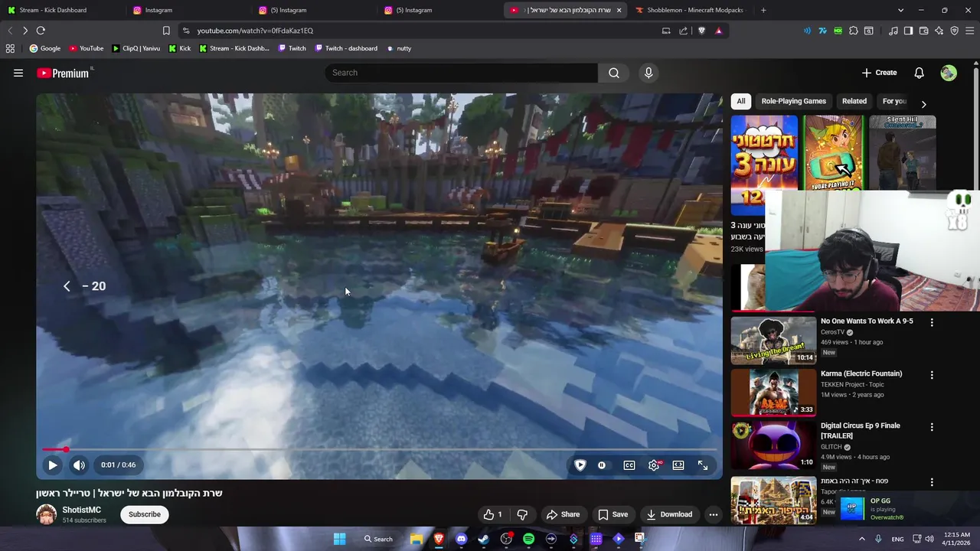
Task: Open options for Digital Circus Ep 9 Finale
Action: (932, 427)
